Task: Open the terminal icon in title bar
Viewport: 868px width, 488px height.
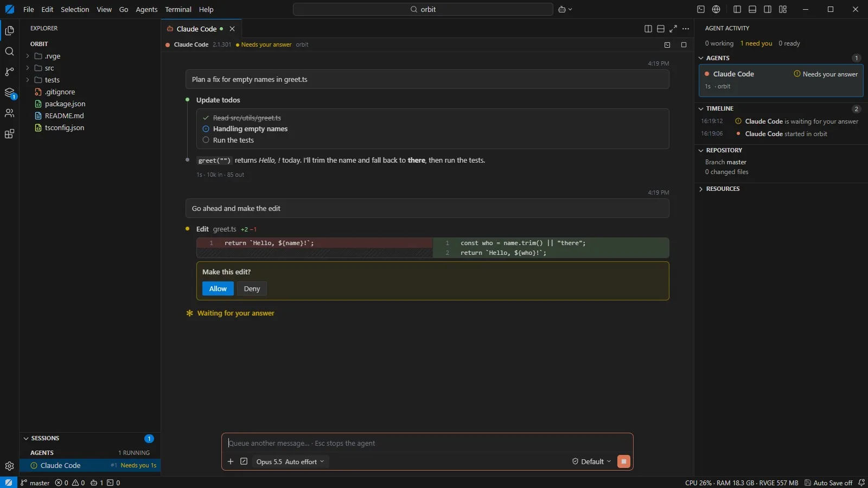Action: [701, 9]
